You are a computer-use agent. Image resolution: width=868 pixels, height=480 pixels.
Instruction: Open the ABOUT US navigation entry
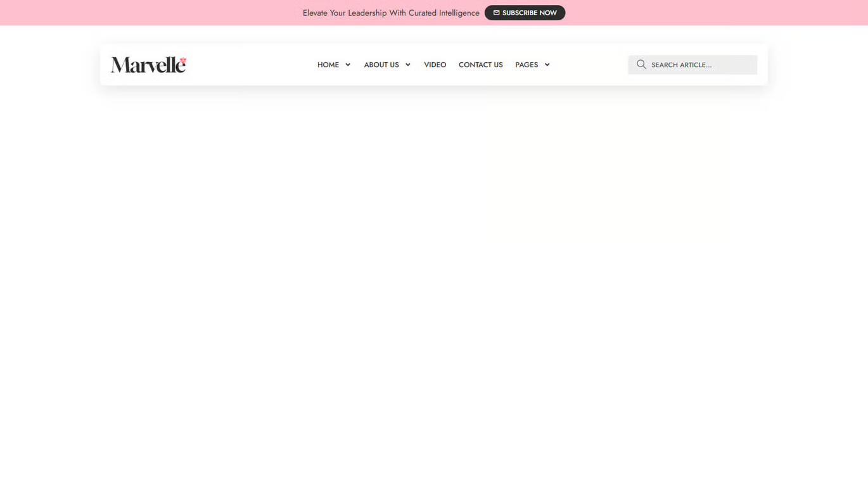click(x=381, y=65)
